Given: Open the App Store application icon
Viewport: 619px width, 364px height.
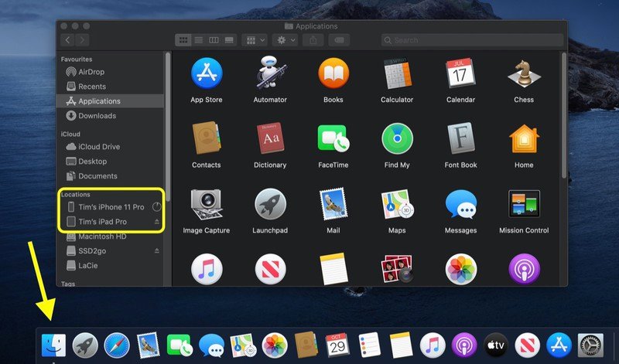Looking at the screenshot, I should click(207, 74).
